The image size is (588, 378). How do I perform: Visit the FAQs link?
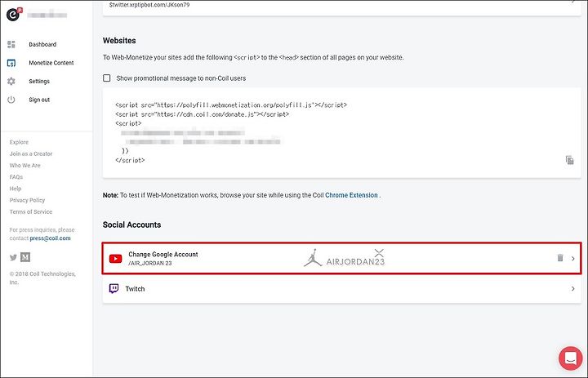click(x=16, y=177)
